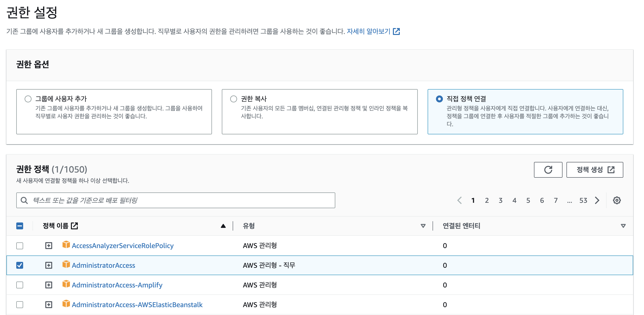Jump to page 53 of policies
Viewport: 644px width, 315px height.
point(583,200)
